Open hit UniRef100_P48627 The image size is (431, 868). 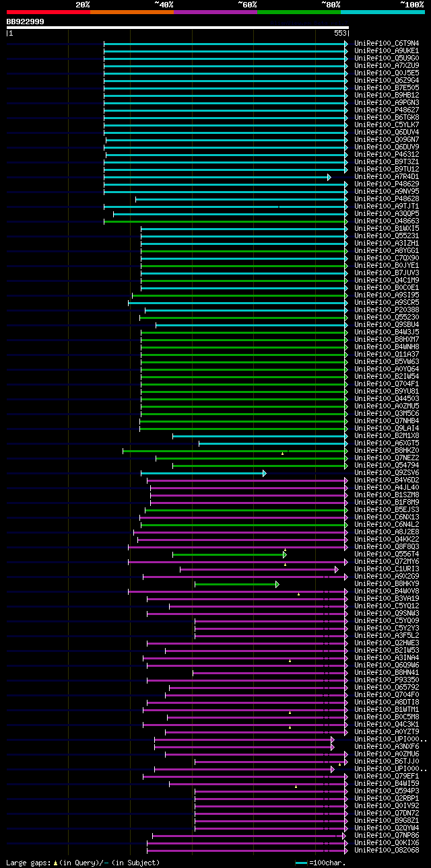(x=387, y=110)
